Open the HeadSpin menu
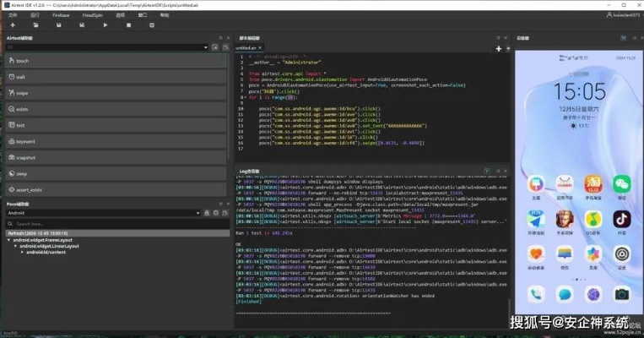Image resolution: width=644 pixels, height=338 pixels. pyautogui.click(x=93, y=14)
